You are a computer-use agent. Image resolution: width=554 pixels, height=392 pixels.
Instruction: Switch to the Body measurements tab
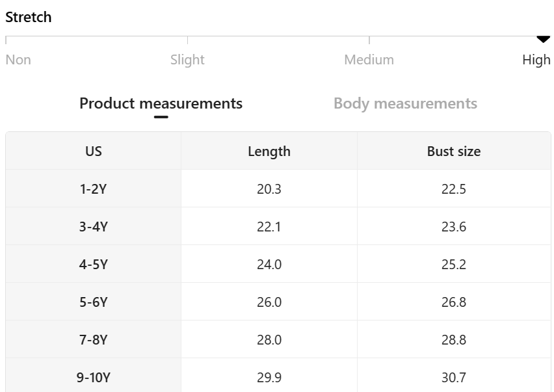pyautogui.click(x=405, y=103)
